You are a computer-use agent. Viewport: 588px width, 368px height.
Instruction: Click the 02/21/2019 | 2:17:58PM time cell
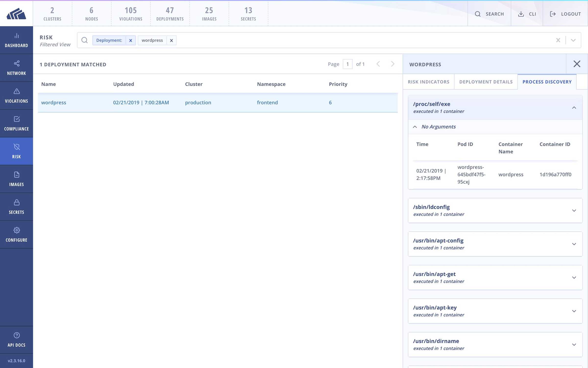(x=431, y=174)
